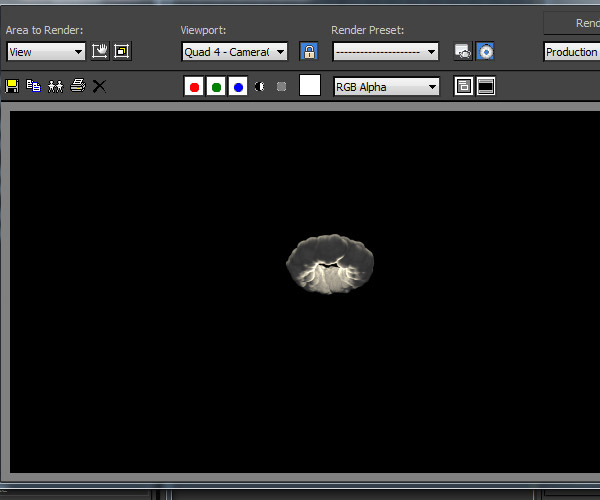Copy the rendered image to clipboard
The width and height of the screenshot is (600, 500).
pyautogui.click(x=34, y=86)
